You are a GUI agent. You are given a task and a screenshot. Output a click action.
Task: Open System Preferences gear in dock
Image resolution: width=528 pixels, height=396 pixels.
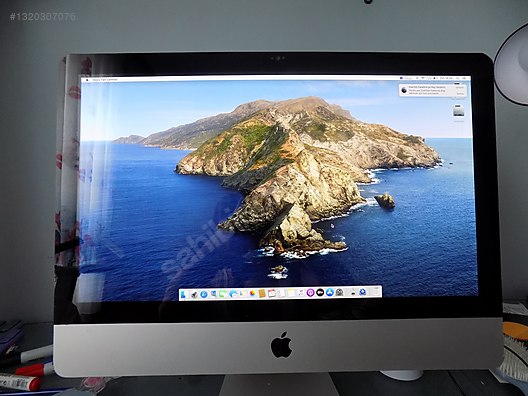(x=339, y=292)
